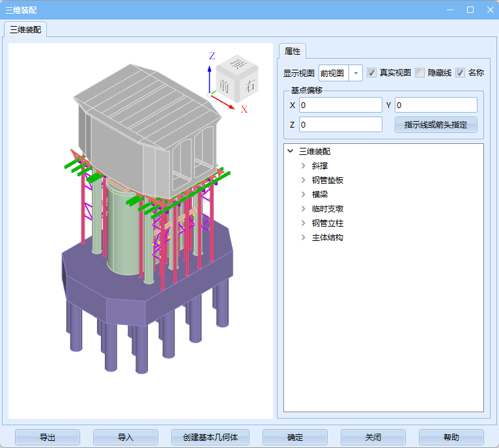Select the 主体结构 tree item

pos(328,238)
